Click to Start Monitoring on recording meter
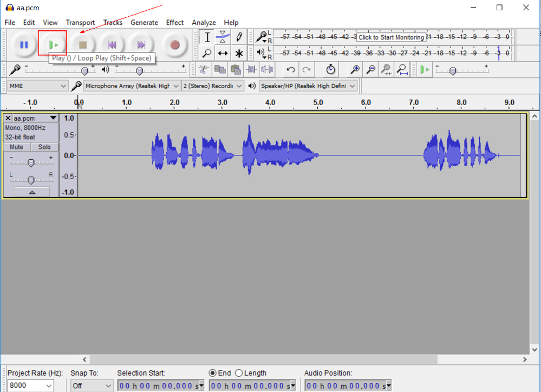Viewport: 541px width, 392px height. click(x=391, y=37)
